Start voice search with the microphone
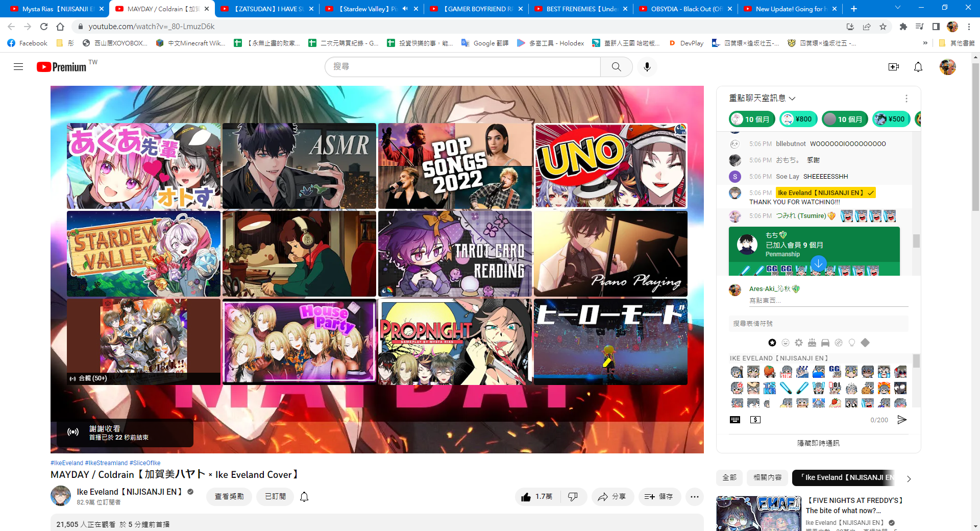Screen dimensions: 980x531 point(647,67)
